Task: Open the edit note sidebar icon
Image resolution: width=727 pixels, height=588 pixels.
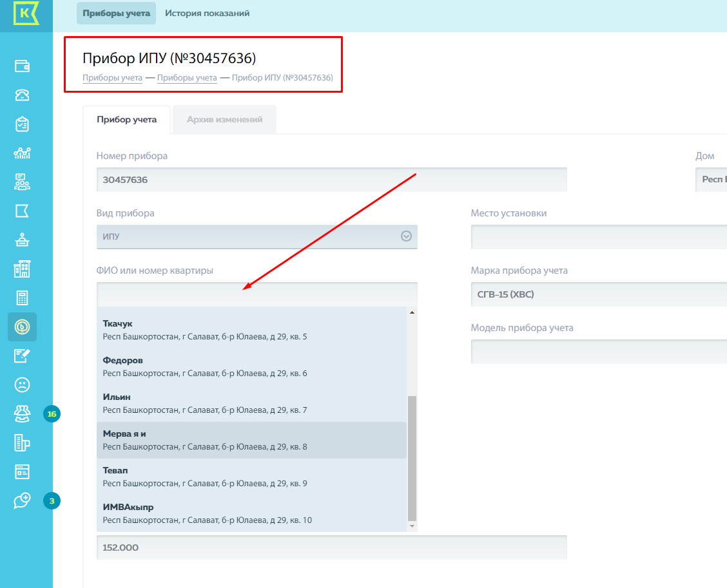Action: (23, 356)
